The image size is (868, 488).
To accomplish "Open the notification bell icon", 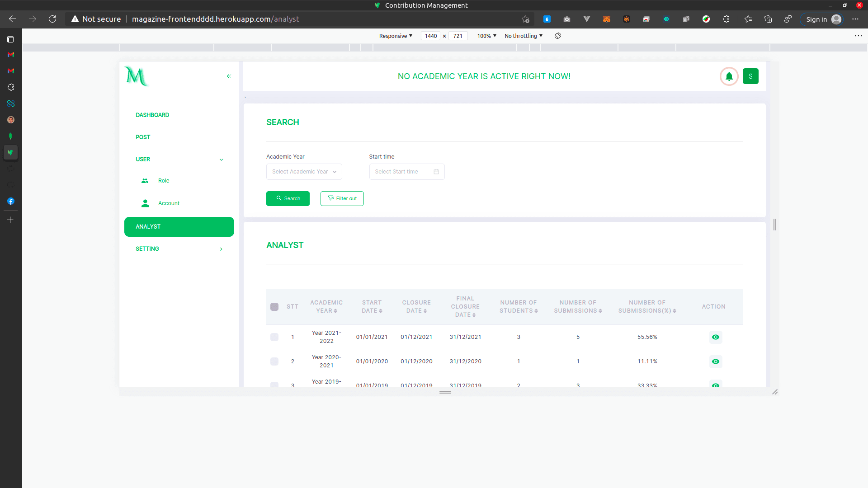I will pos(729,76).
